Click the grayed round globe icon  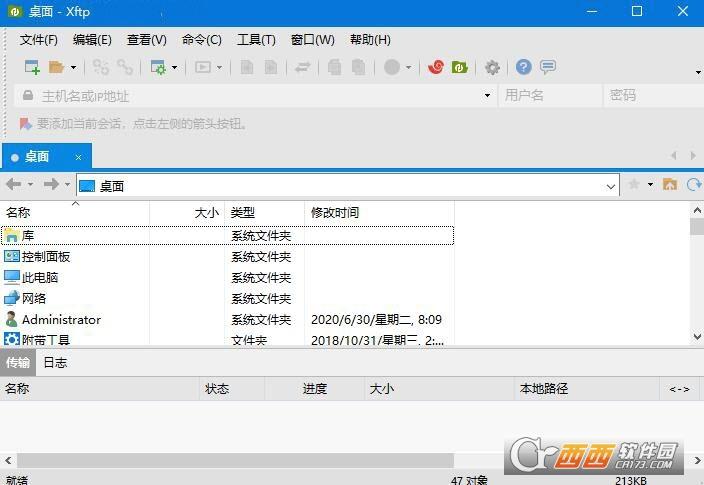392,67
